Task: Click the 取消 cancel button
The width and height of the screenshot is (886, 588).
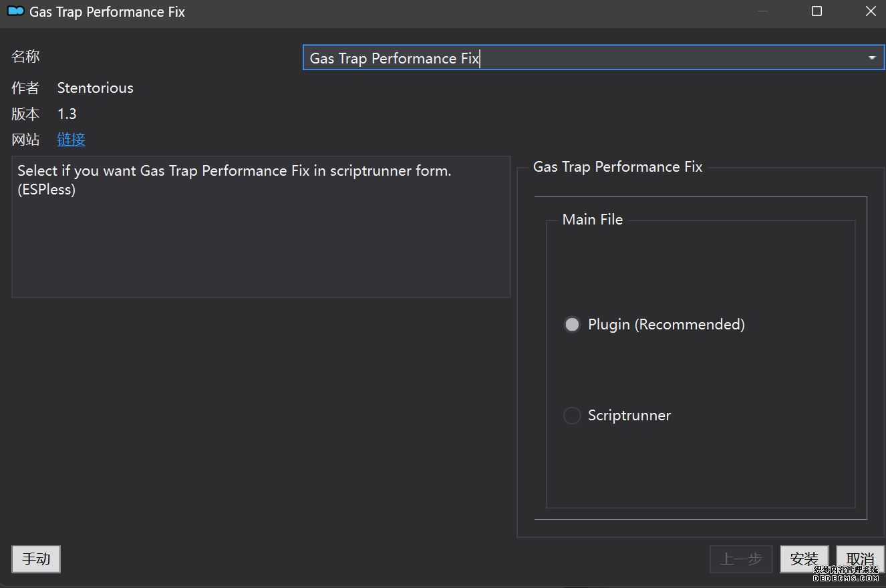Action: (860, 559)
